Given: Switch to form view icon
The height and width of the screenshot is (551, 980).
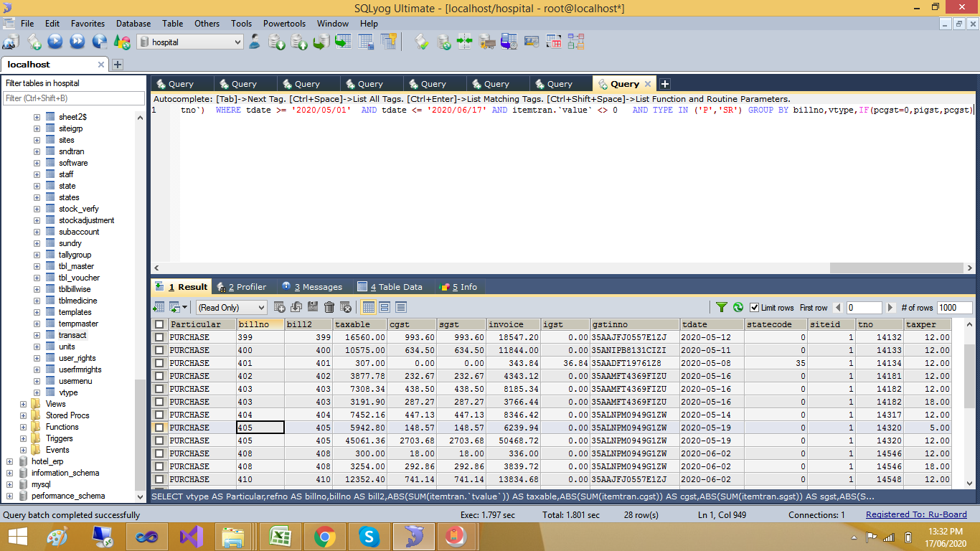Looking at the screenshot, I should 385,307.
